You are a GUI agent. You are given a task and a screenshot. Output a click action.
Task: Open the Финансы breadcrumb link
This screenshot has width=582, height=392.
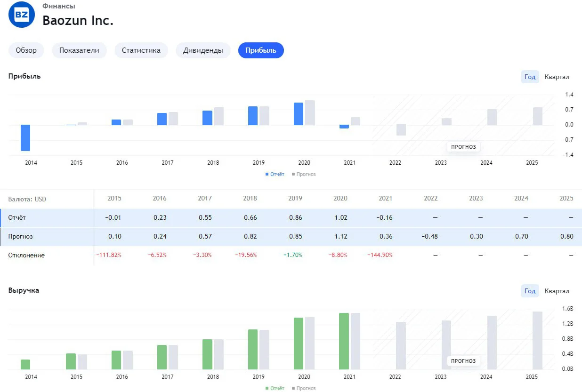coord(59,6)
